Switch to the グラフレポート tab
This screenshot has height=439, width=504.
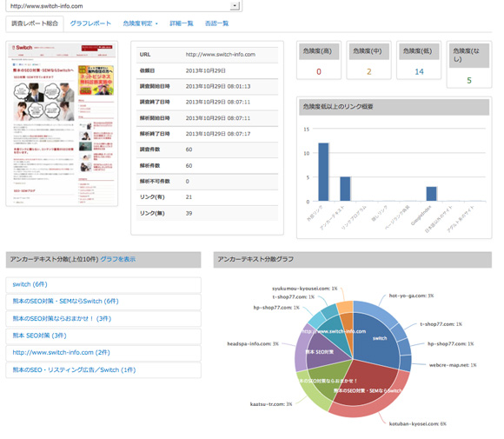(90, 23)
